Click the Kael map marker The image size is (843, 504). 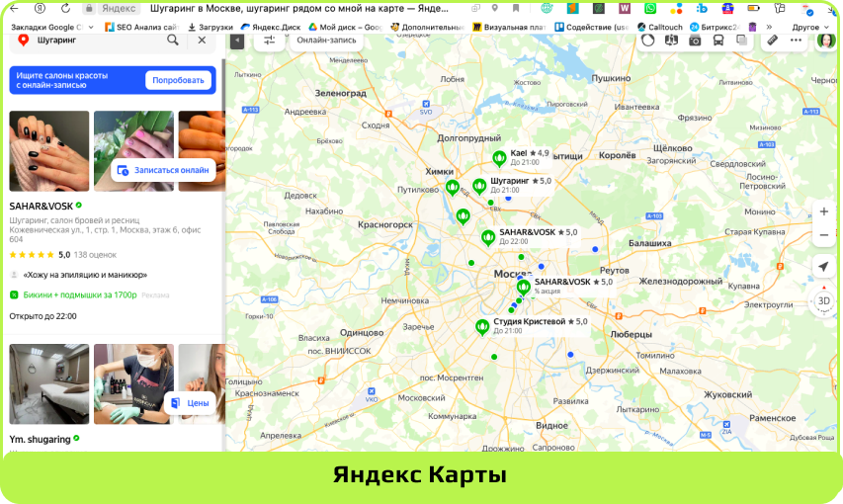click(x=499, y=158)
